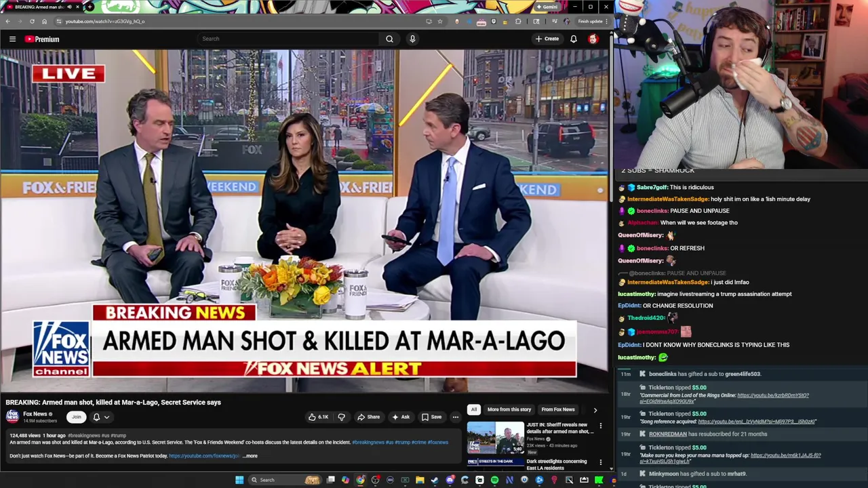868x488 pixels.
Task: Open a new browser tab
Action: point(90,7)
